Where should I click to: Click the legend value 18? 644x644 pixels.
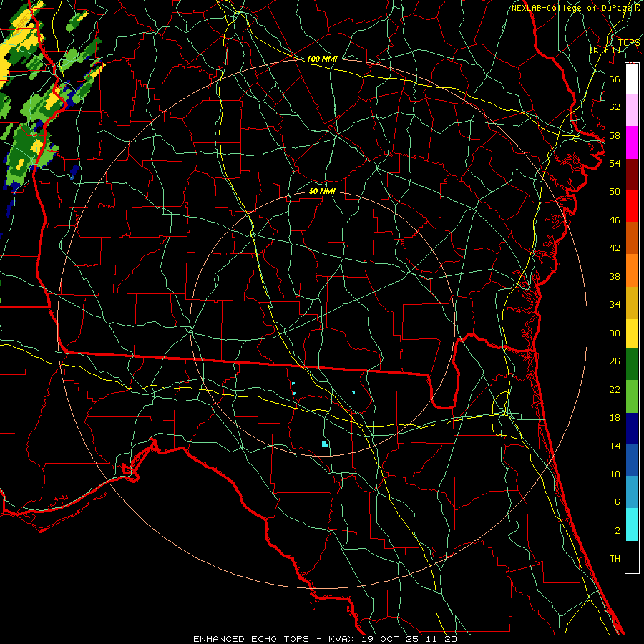point(615,418)
